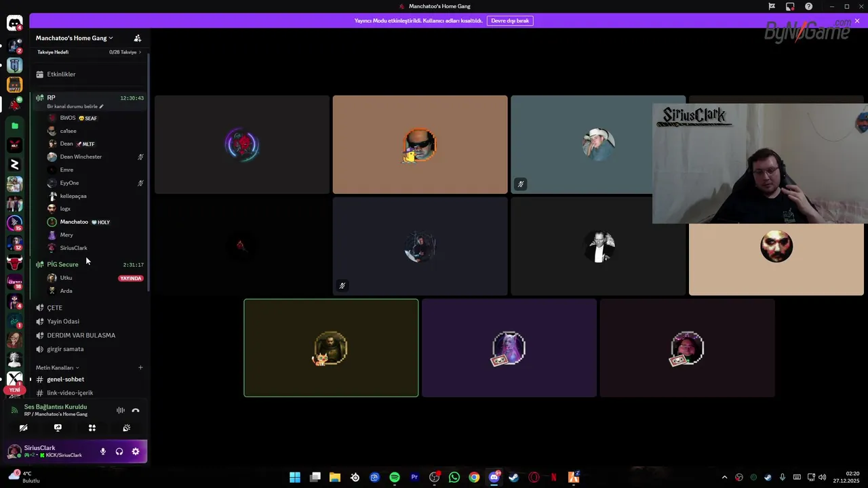Open the Windows Start menu

tap(295, 477)
